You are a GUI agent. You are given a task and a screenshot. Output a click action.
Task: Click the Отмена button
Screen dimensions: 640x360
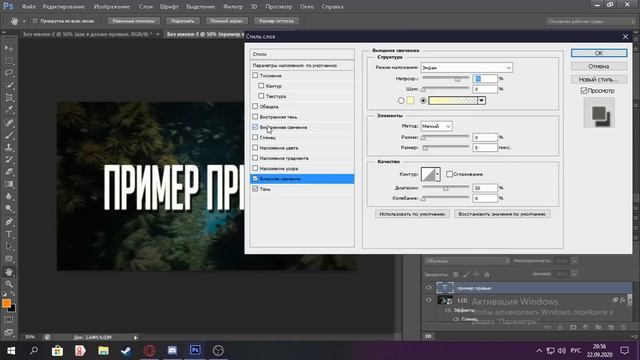click(x=599, y=66)
